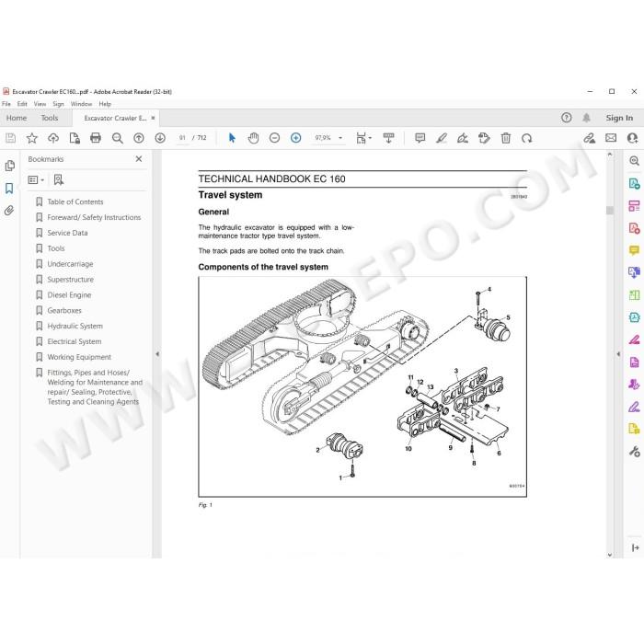Click the delete trash icon
Screen dimensions: 644x644
(506, 138)
